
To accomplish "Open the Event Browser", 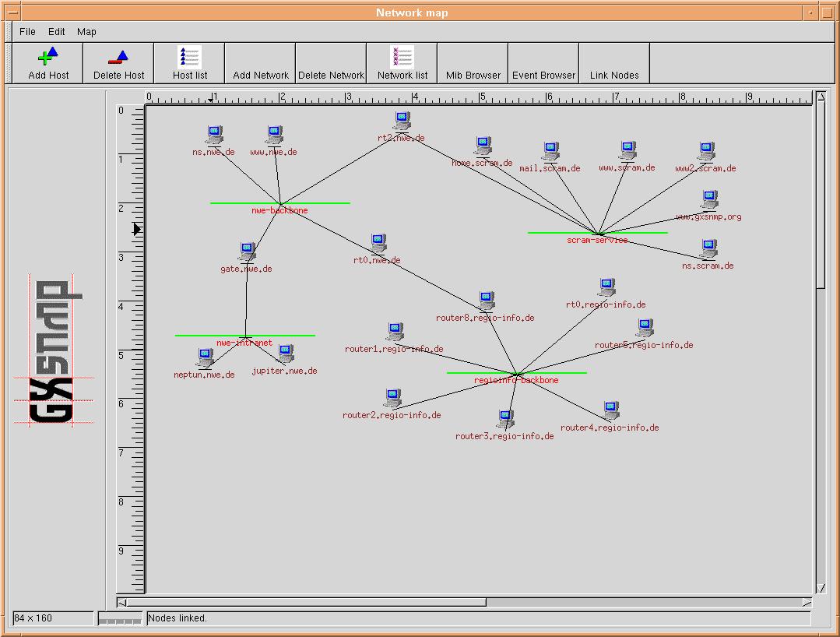I will click(543, 75).
